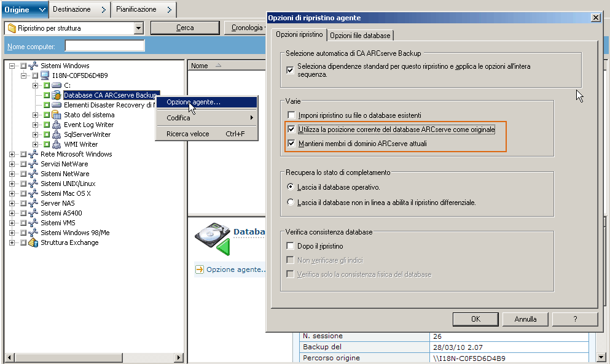Click the SqlServerWriter icon
This screenshot has height=364, width=610.
tap(57, 134)
